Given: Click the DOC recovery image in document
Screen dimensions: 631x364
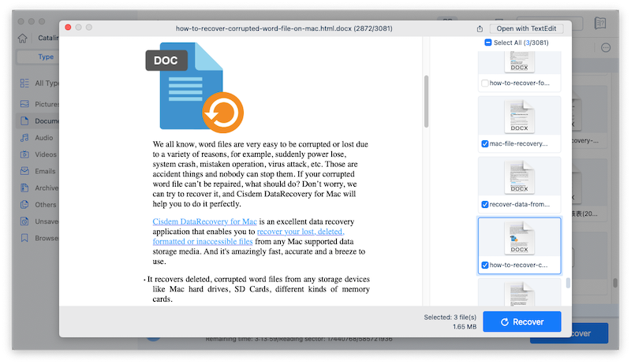Looking at the screenshot, I should point(194,87).
